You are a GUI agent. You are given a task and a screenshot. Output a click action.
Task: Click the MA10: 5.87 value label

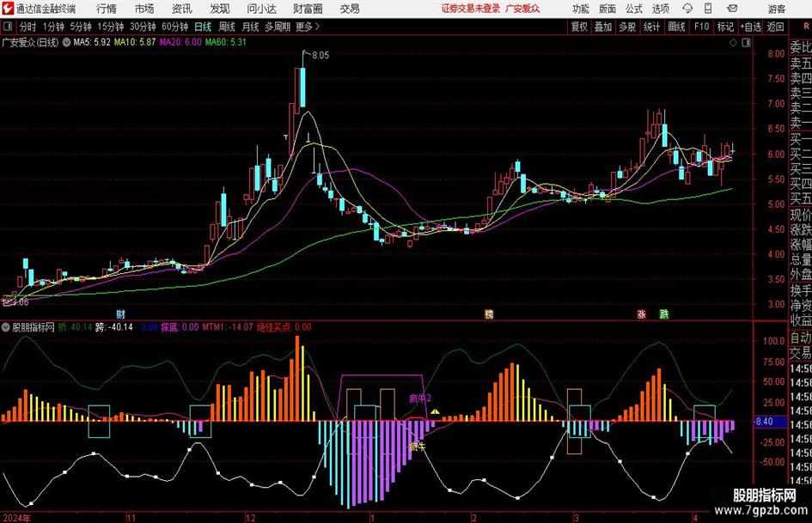pos(135,42)
